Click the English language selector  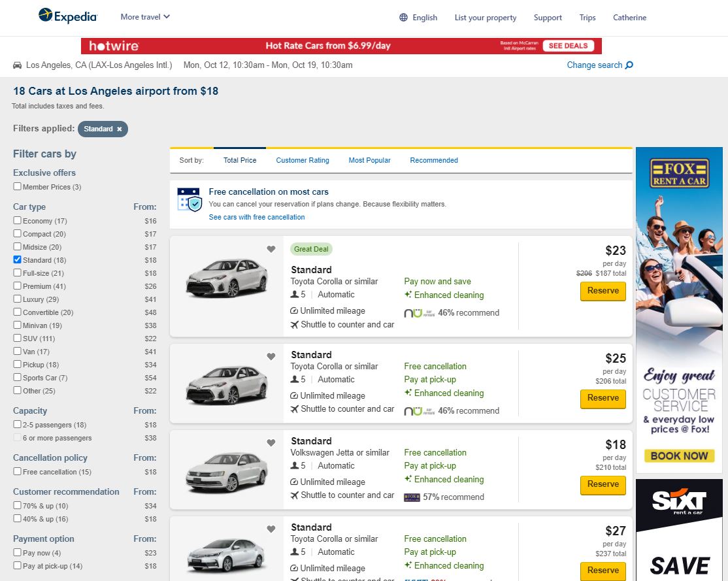(424, 18)
